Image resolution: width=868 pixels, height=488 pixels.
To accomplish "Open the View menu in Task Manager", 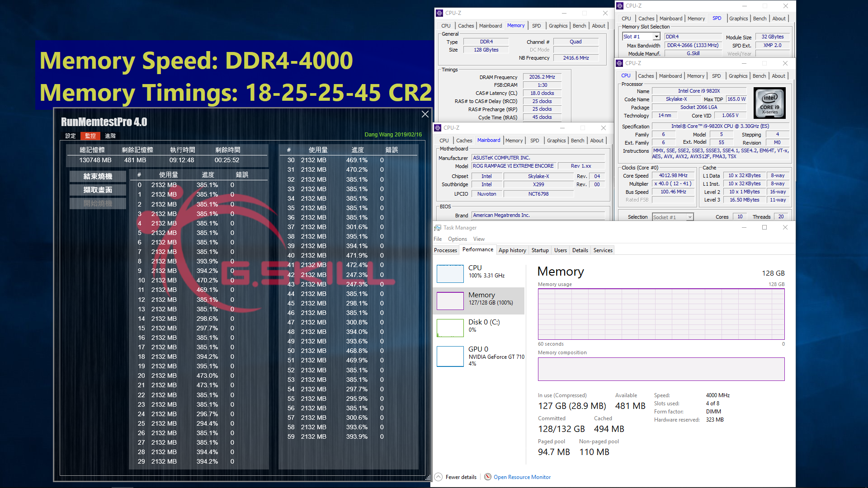I will point(479,239).
